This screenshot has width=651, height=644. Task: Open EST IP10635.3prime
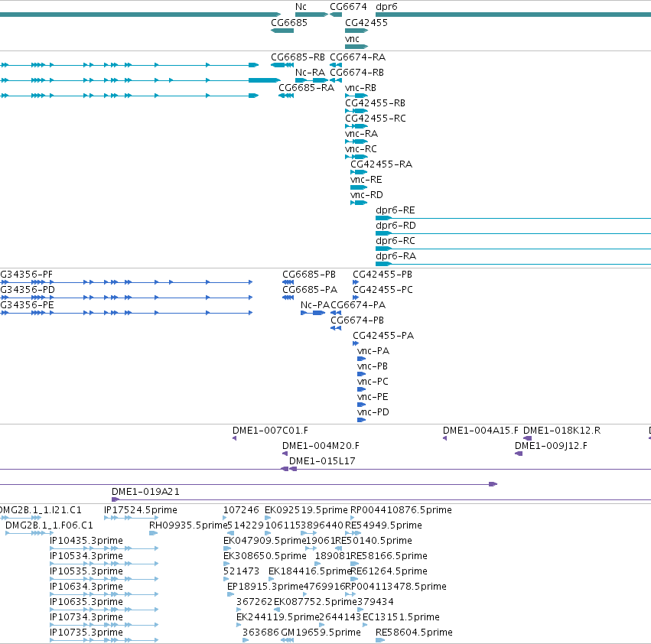[86, 602]
